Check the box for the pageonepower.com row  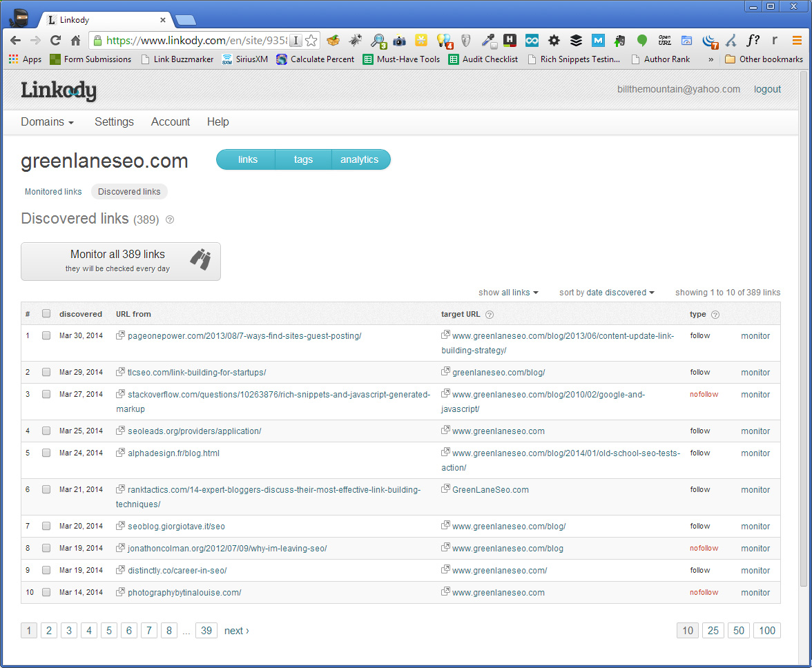(46, 335)
